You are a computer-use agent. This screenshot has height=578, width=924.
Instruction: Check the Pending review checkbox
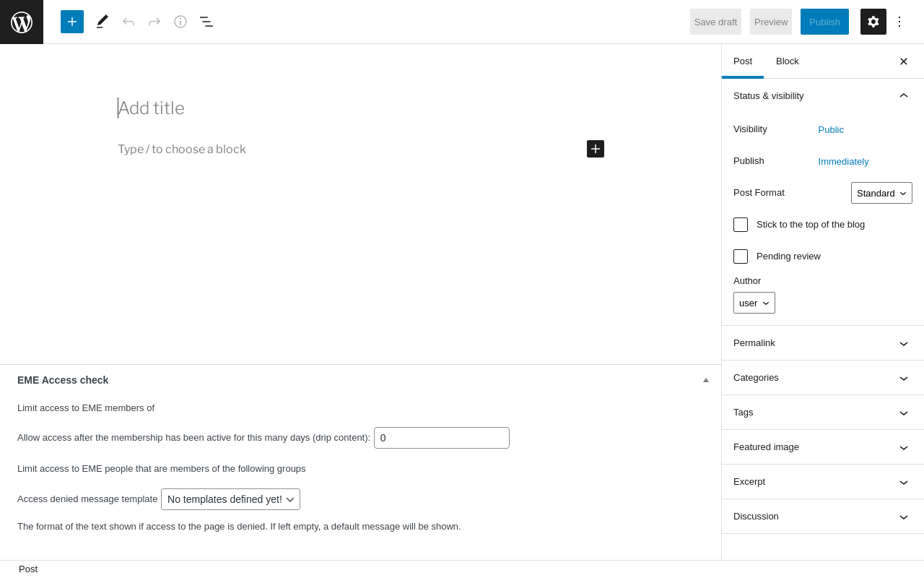(x=741, y=256)
